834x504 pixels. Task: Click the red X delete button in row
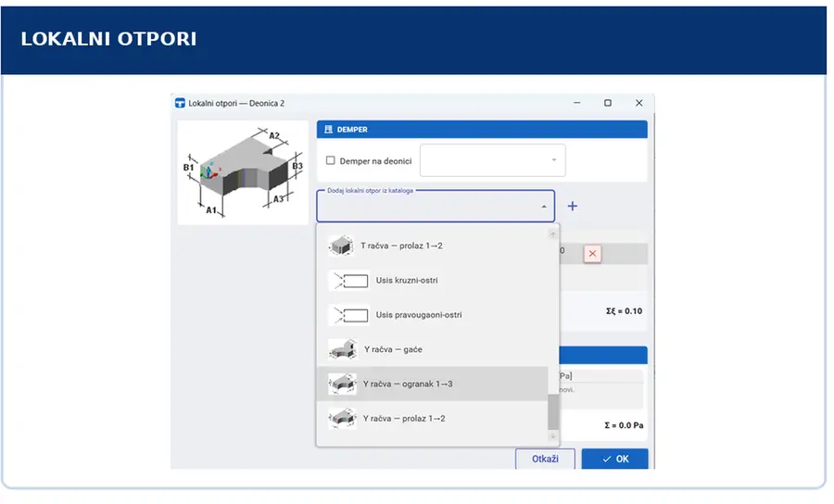pos(592,254)
